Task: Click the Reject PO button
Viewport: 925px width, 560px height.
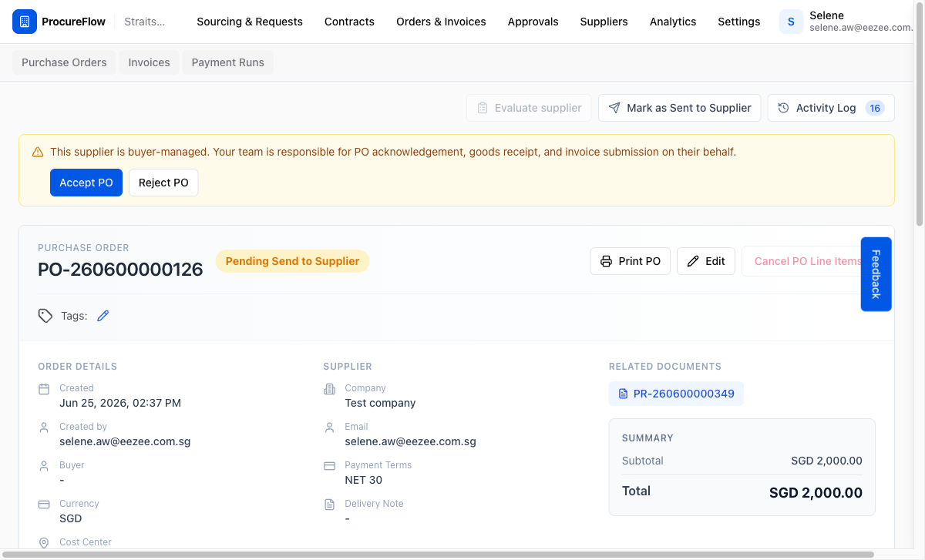Action: pyautogui.click(x=163, y=183)
